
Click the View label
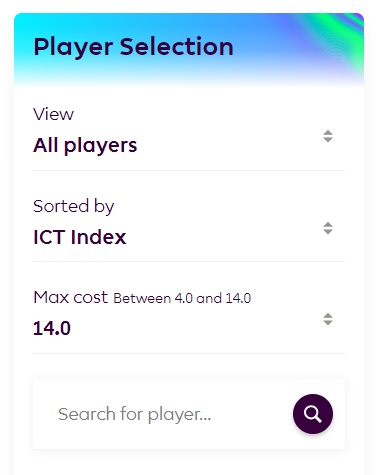53,114
